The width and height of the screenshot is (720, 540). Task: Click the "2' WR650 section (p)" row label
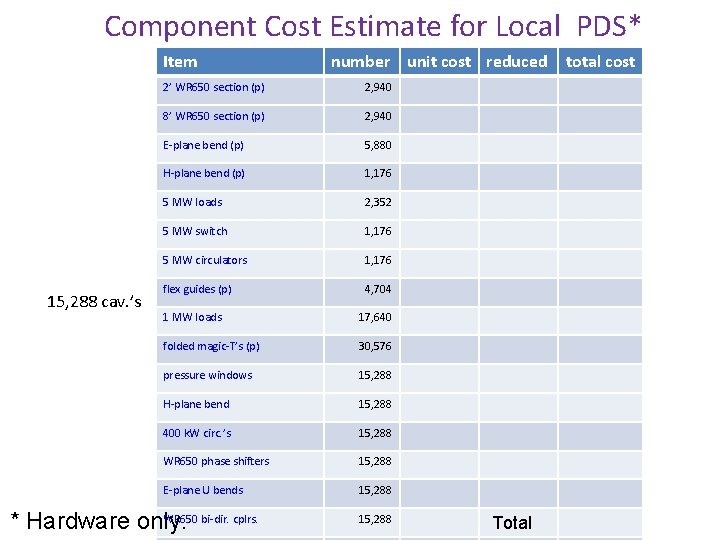coord(213,87)
